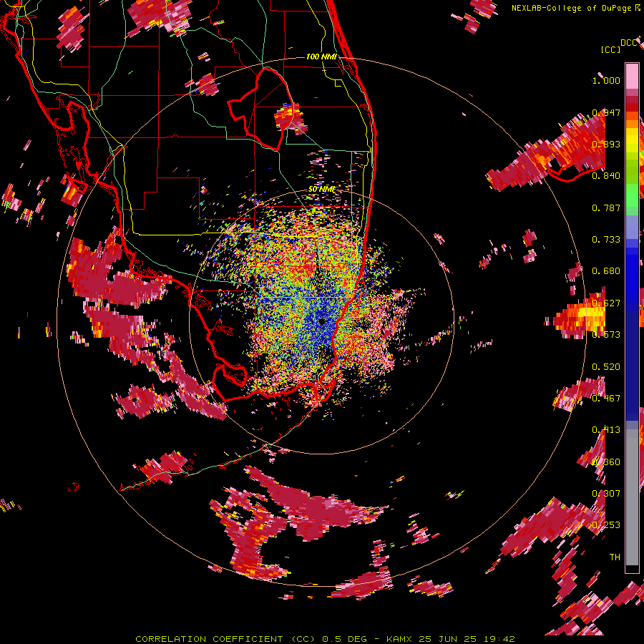Click the 0.840 scale value
This screenshot has height=644, width=644.
[606, 176]
